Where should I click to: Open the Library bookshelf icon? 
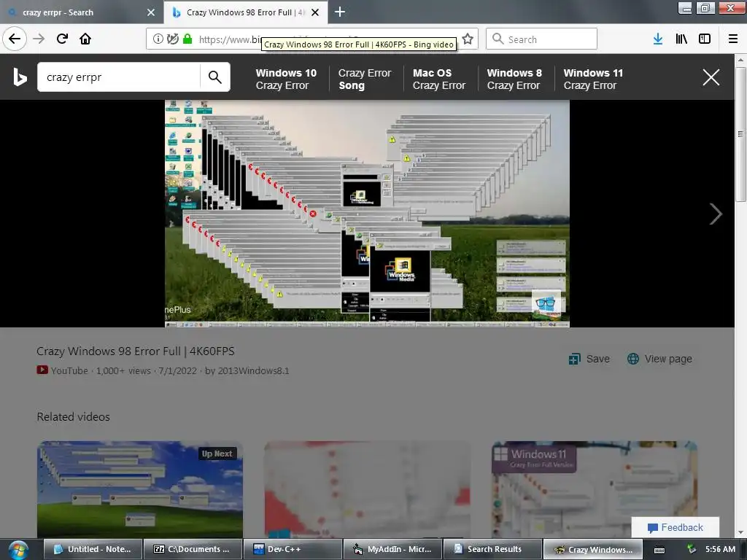681,39
